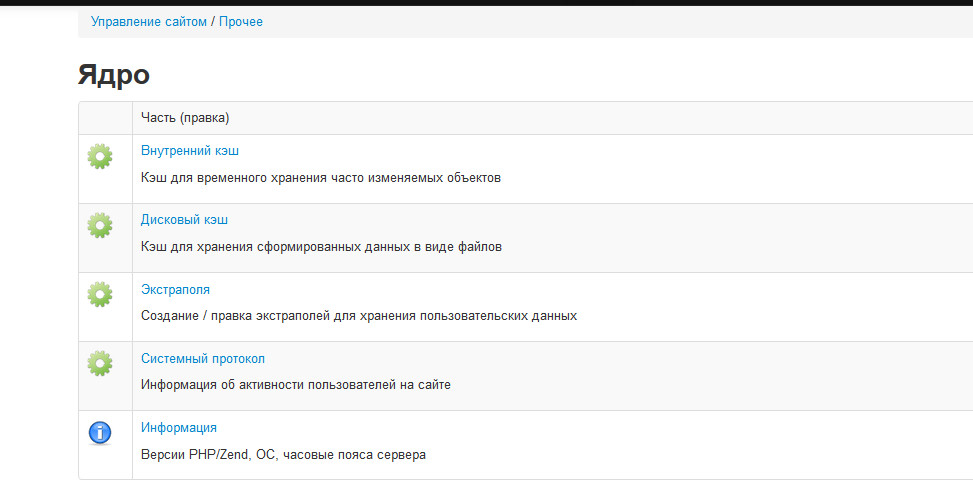Click the gear icon beside Системный протокол
The height and width of the screenshot is (491, 973).
[x=100, y=363]
